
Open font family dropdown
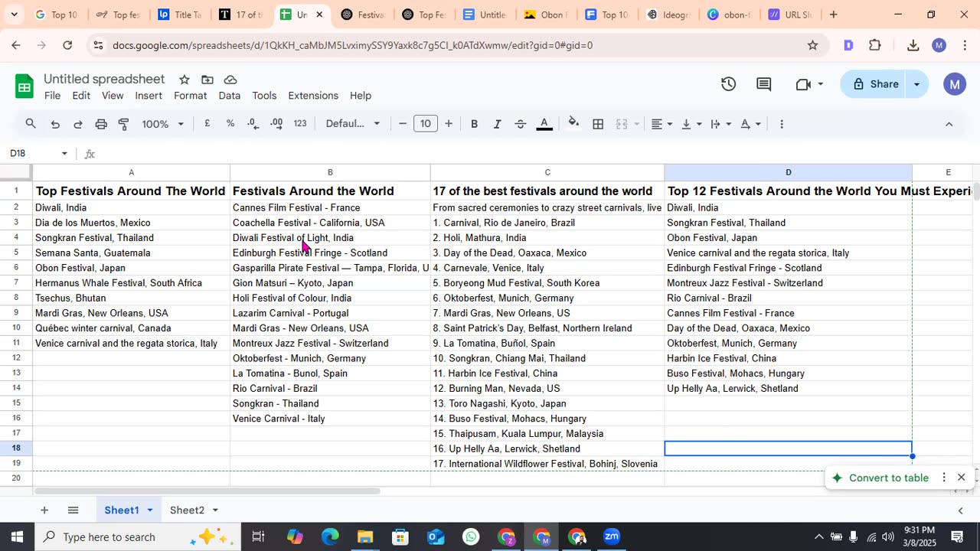352,124
